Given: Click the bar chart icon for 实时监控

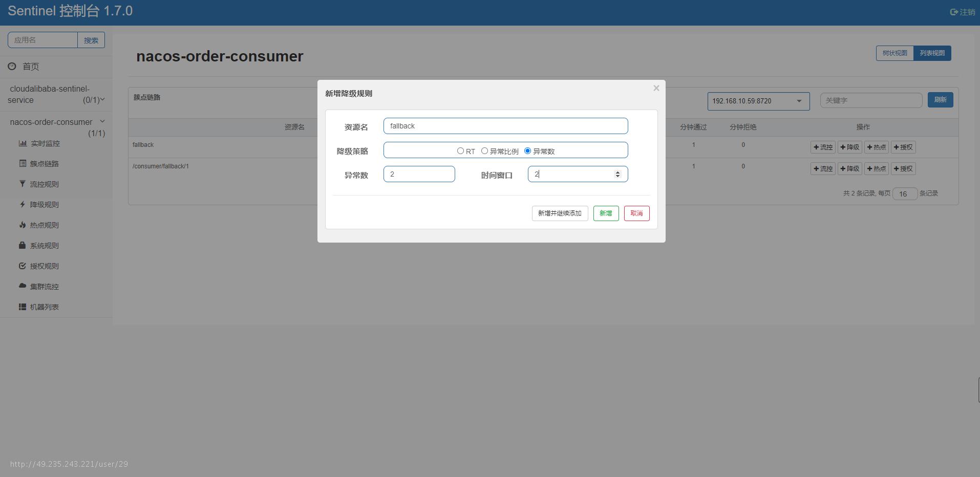Looking at the screenshot, I should pyautogui.click(x=23, y=143).
